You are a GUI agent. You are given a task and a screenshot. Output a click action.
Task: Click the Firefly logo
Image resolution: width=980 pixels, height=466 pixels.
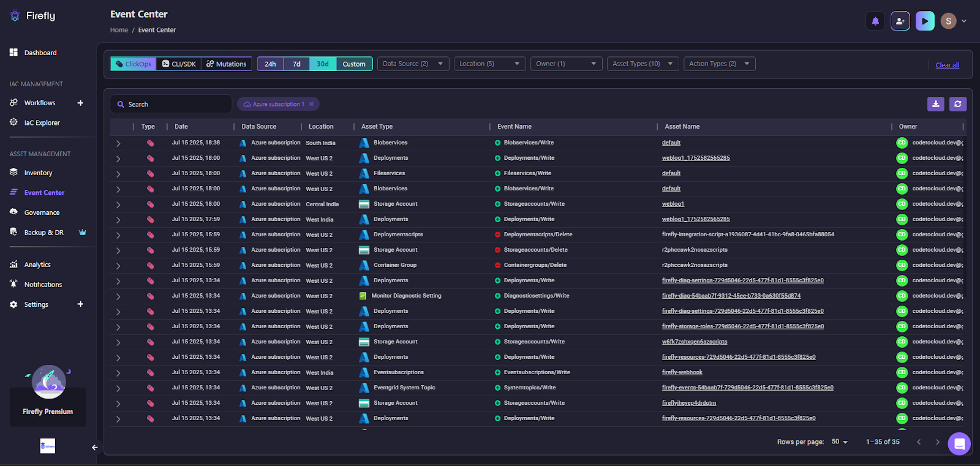pos(33,16)
